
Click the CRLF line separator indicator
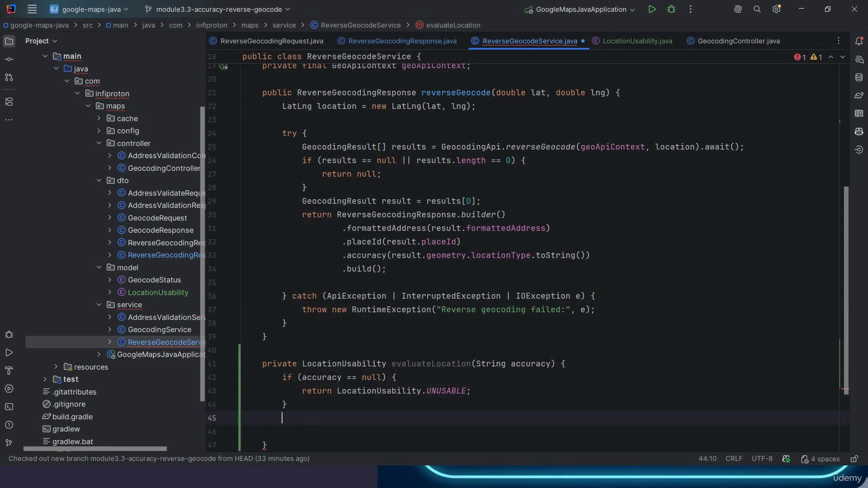pos(734,459)
